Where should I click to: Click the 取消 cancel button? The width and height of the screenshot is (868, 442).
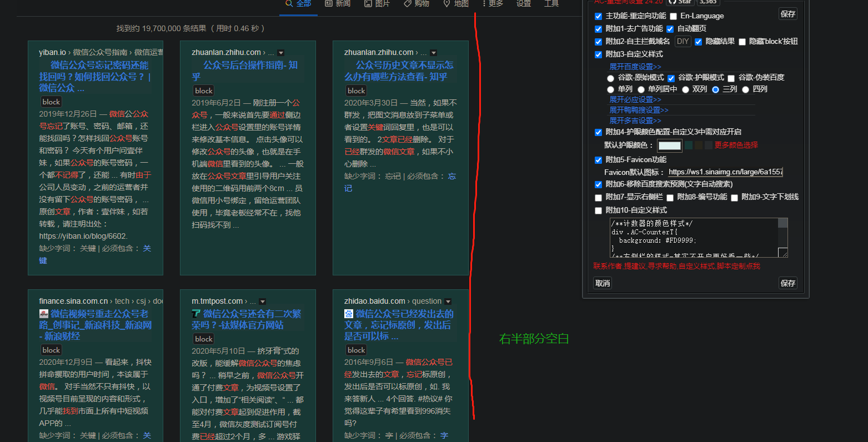(x=603, y=283)
